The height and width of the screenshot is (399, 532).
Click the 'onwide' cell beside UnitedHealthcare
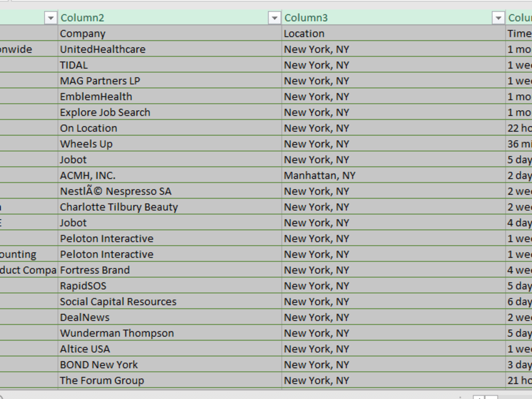(x=29, y=49)
